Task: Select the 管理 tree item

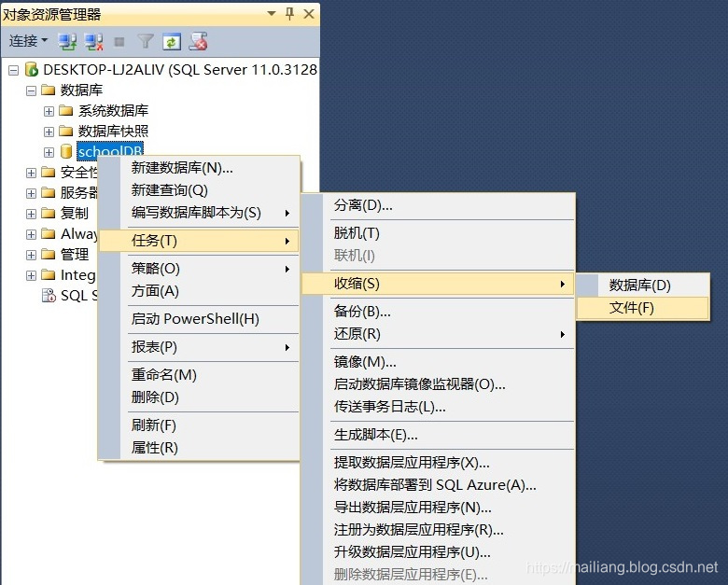Action: point(75,255)
